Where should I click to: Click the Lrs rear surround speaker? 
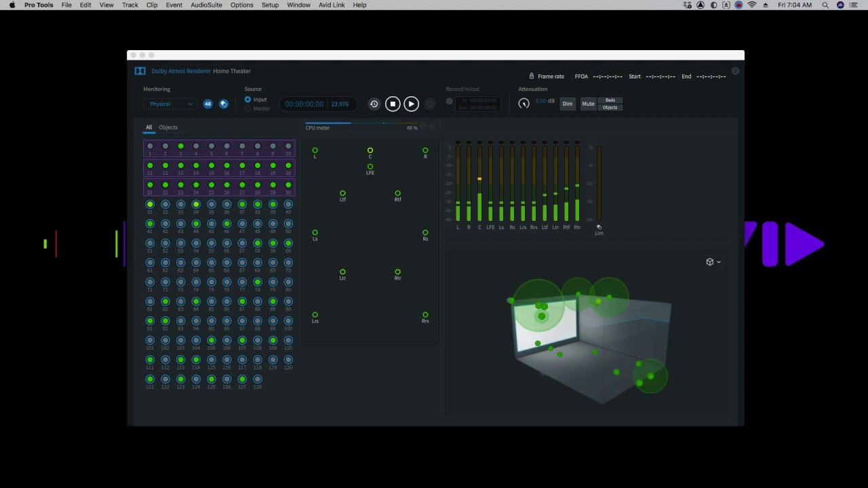315,314
